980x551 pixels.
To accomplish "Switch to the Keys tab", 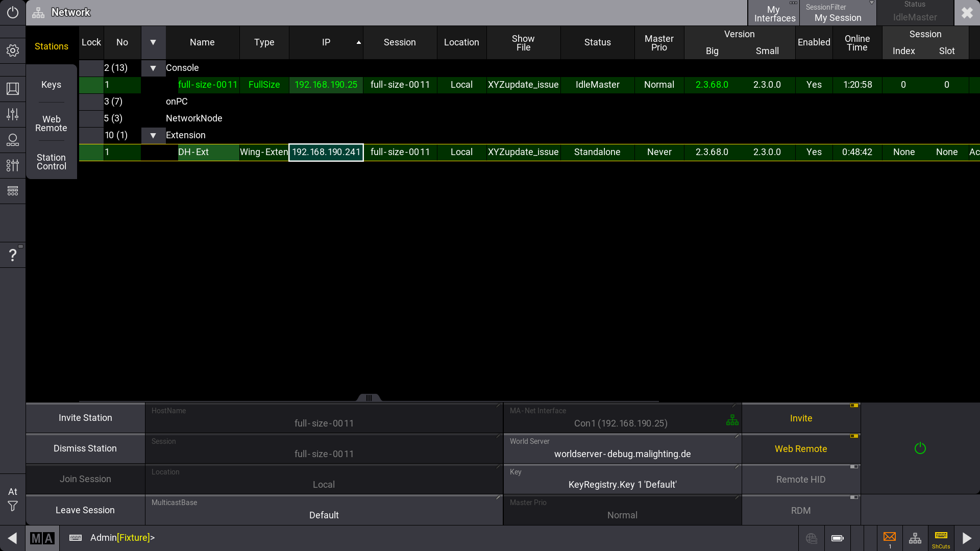I will [51, 85].
